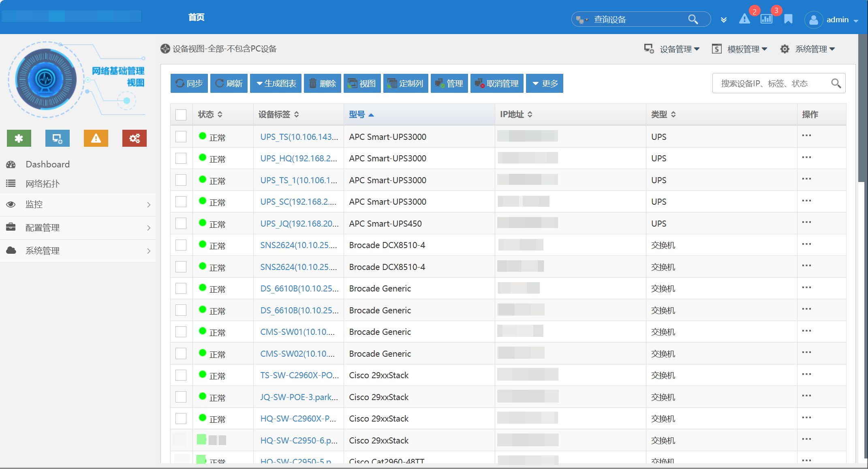Click the 刷新 refresh button
The height and width of the screenshot is (469, 868).
tap(229, 84)
